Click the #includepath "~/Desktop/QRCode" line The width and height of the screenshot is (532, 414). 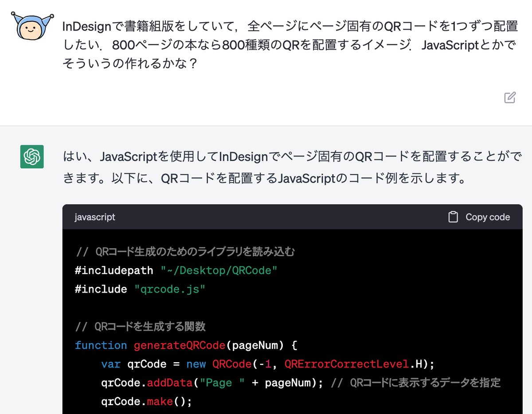(176, 270)
